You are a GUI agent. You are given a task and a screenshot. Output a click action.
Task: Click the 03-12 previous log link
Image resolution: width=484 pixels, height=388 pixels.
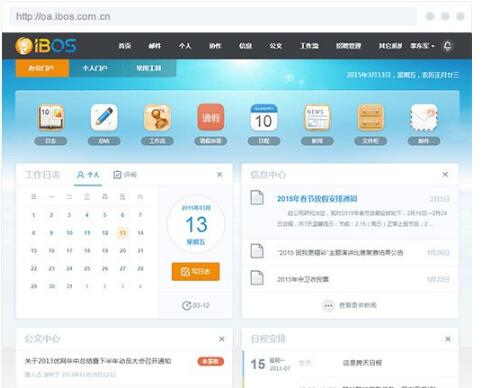[x=201, y=305]
